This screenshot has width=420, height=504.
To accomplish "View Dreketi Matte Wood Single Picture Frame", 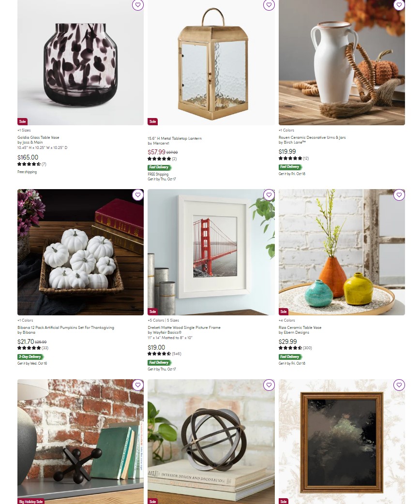I will [184, 327].
